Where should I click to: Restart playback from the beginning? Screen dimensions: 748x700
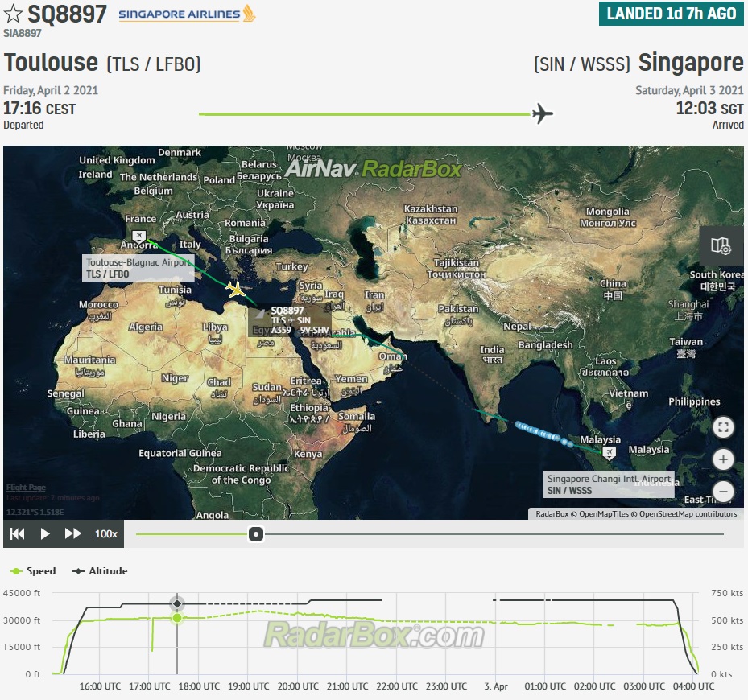(x=17, y=533)
